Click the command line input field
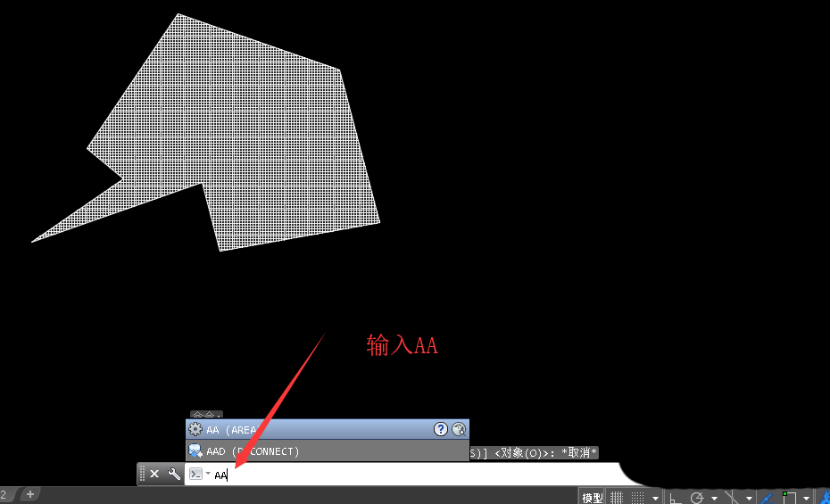This screenshot has height=504, width=830. point(416,475)
